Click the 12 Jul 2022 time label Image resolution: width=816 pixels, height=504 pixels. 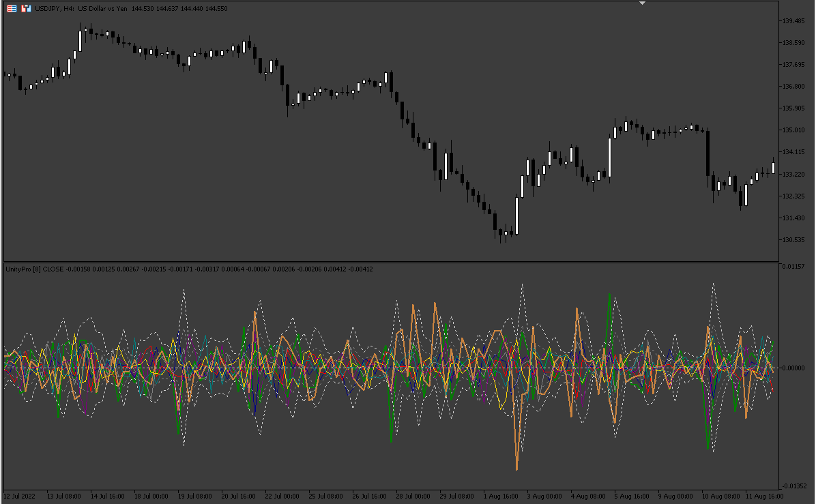(x=19, y=496)
